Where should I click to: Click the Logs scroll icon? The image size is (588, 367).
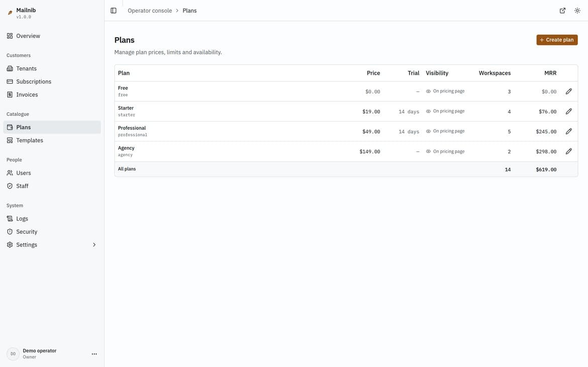(x=10, y=219)
